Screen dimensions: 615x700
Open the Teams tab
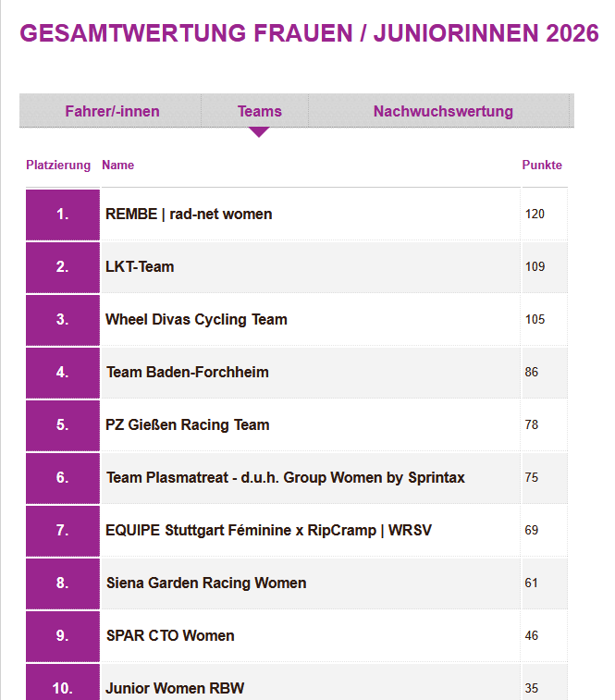click(260, 111)
